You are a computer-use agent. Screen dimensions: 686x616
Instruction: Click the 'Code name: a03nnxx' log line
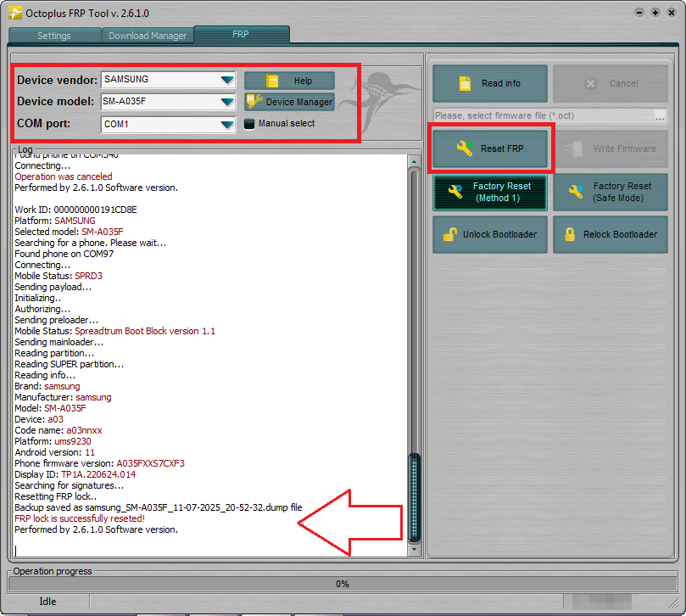pyautogui.click(x=59, y=430)
